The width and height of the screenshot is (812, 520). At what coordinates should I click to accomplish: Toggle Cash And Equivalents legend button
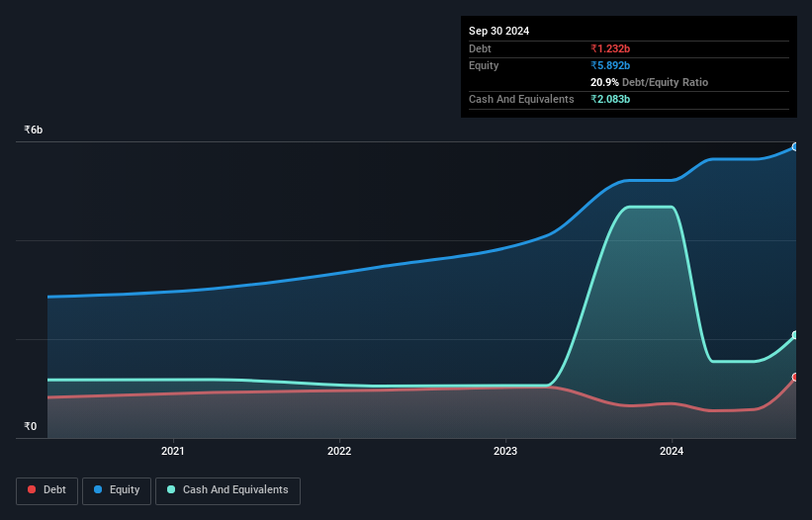[227, 490]
